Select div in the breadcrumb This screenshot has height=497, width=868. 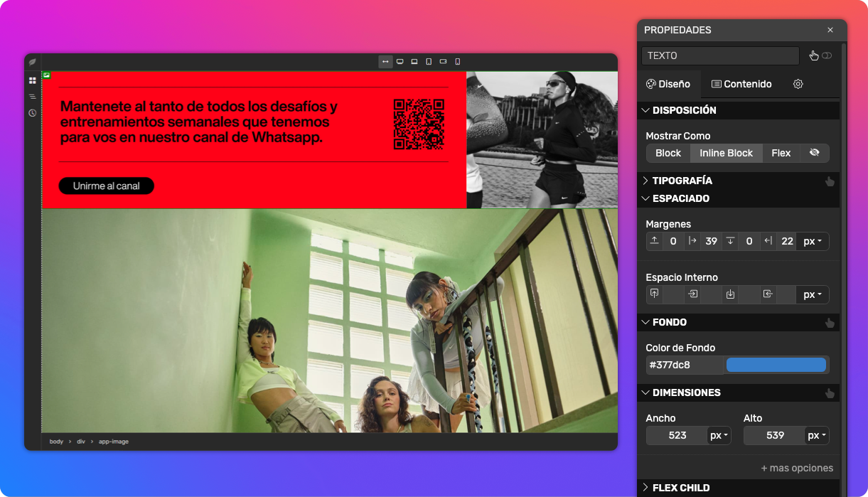click(81, 442)
